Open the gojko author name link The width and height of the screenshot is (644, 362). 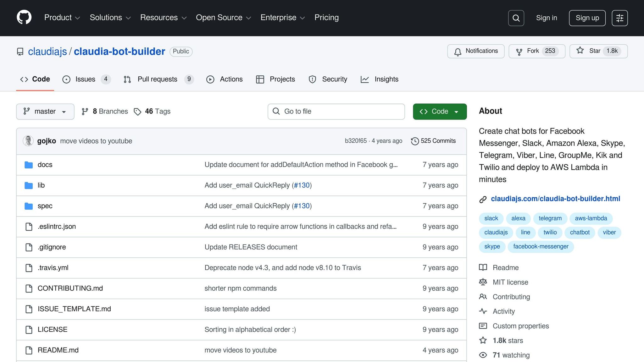pos(47,141)
